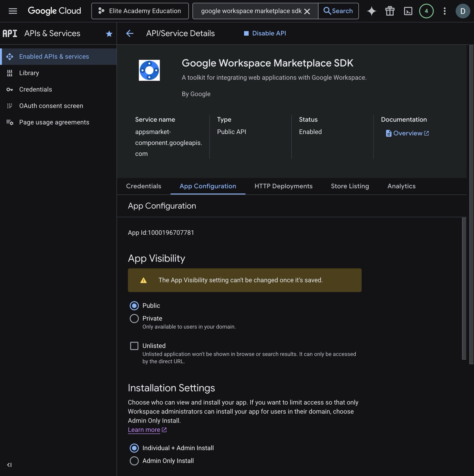This screenshot has height=476, width=474.
Task: Activate Cloud Shell terminal icon
Action: (x=408, y=11)
